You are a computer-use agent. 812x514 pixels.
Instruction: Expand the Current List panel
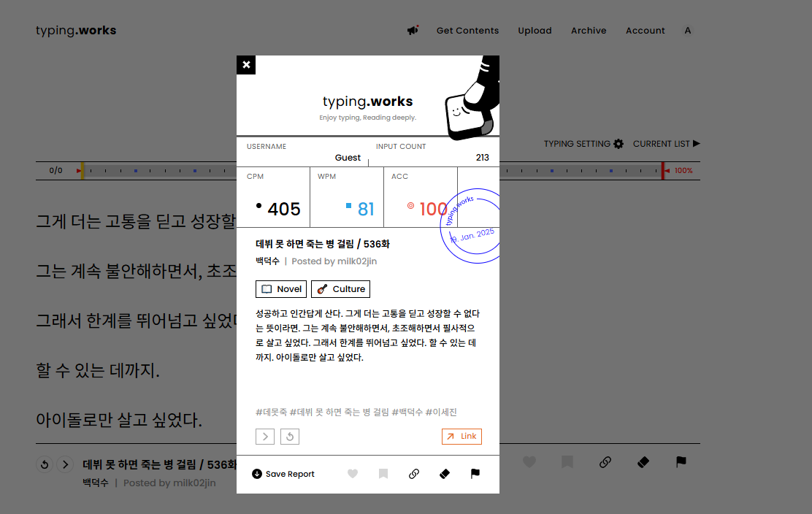coord(667,144)
